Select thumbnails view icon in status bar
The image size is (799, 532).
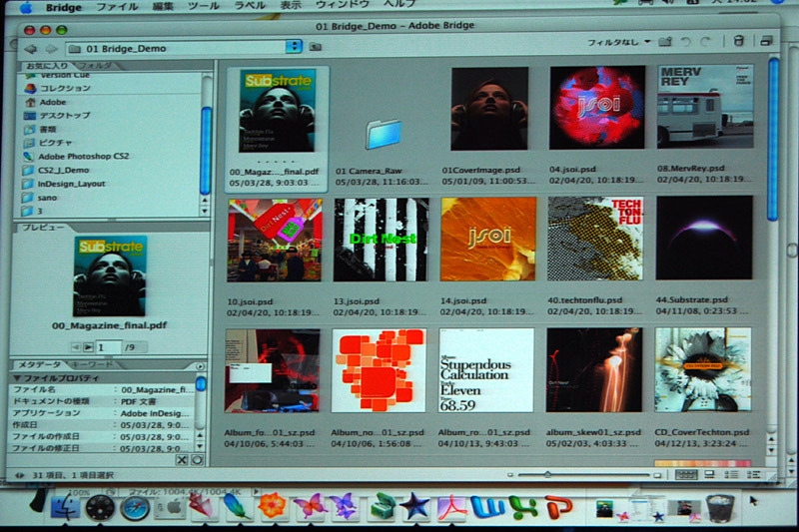[x=686, y=474]
